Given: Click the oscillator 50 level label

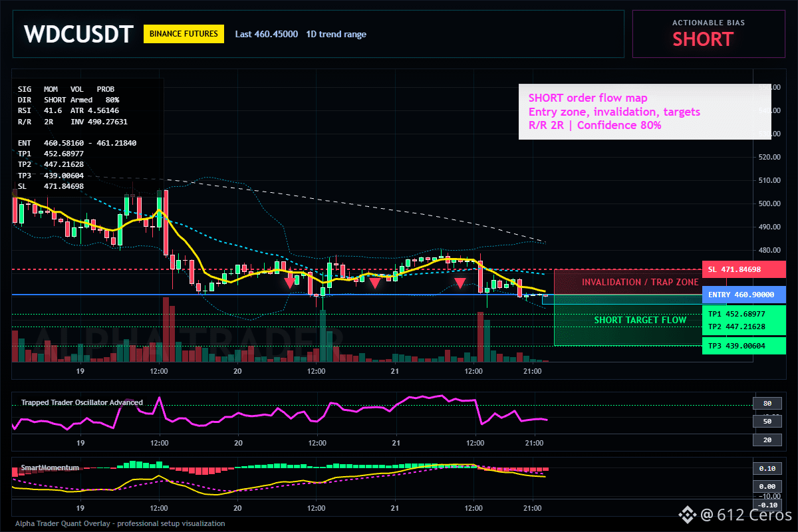Looking at the screenshot, I should click(x=767, y=421).
